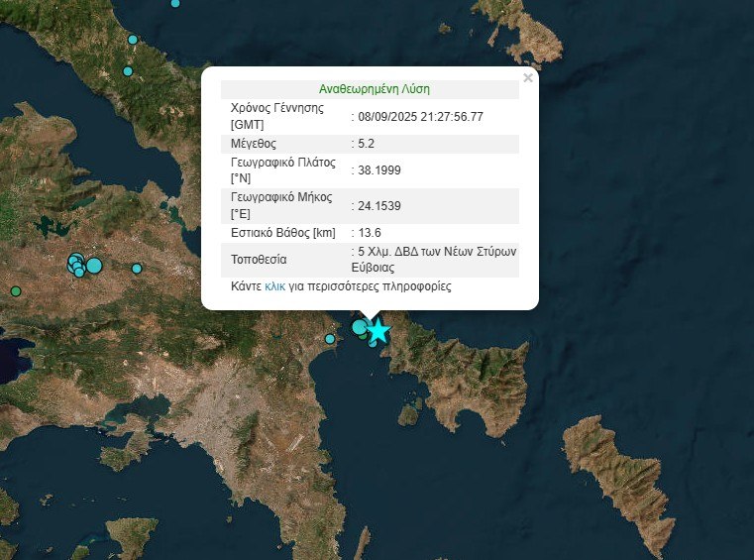Image resolution: width=754 pixels, height=560 pixels.
Task: Click the green earthquake marker near the left edge
Action: (15, 290)
